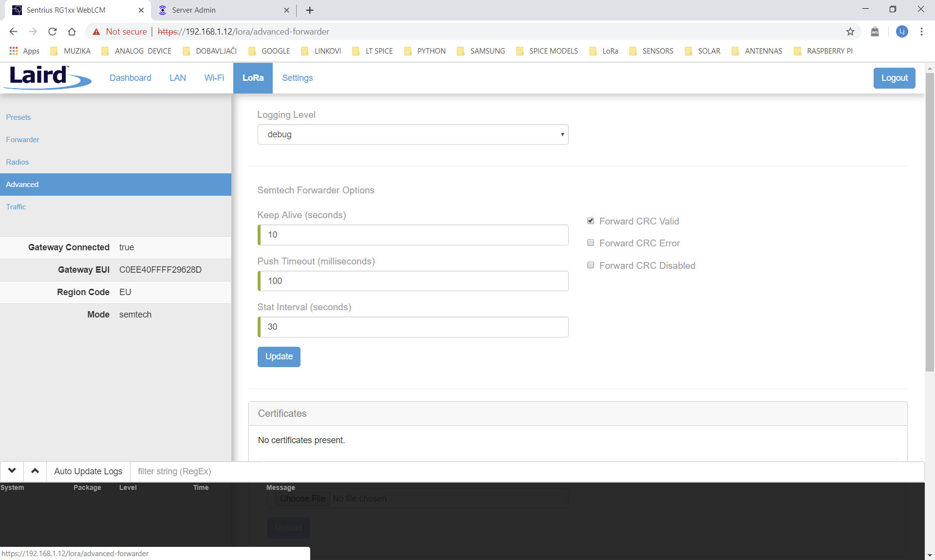The image size is (935, 560).
Task: Reload the current page
Action: point(52,31)
